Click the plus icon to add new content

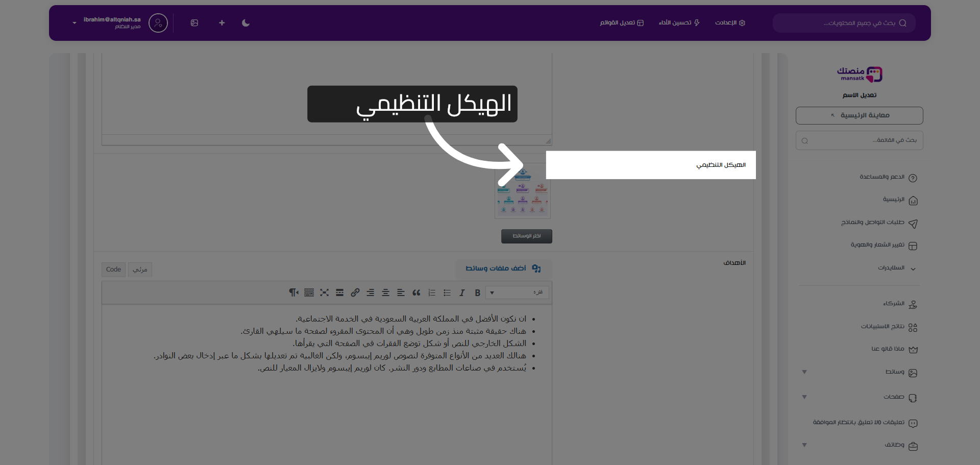point(222,23)
